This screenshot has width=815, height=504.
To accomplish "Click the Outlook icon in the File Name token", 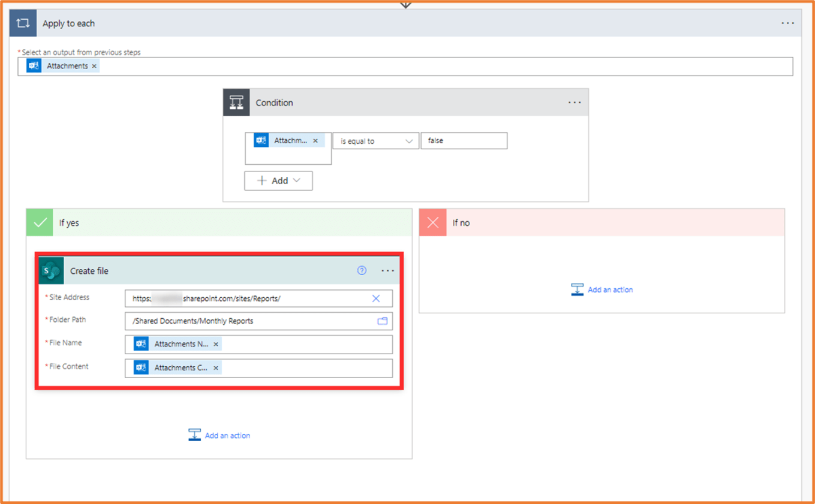I will tap(140, 343).
